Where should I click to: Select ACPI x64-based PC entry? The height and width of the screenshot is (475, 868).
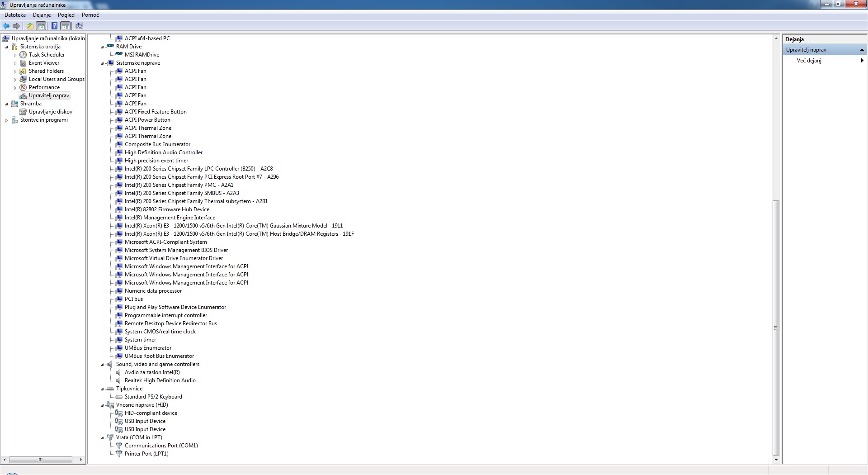(147, 38)
